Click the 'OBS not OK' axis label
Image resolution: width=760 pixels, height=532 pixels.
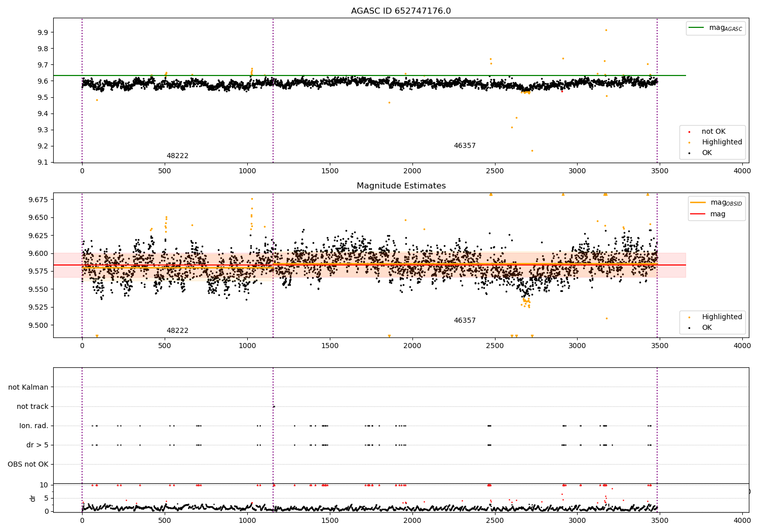28,465
